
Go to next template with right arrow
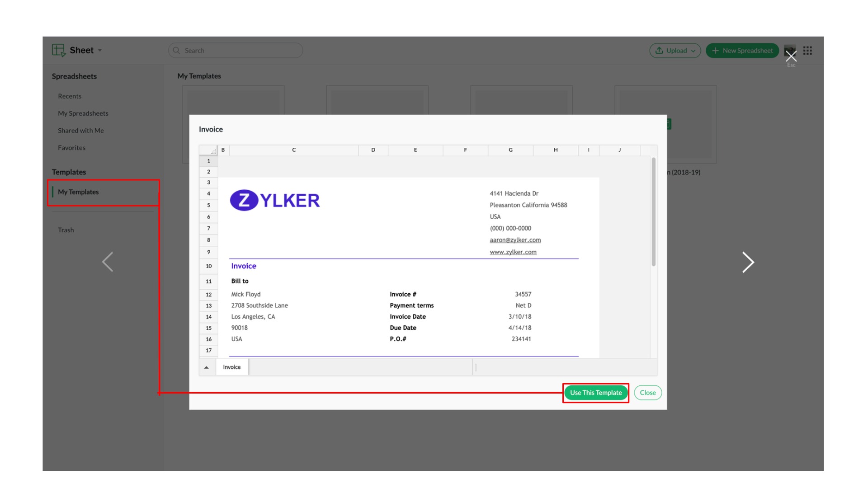[x=748, y=262]
